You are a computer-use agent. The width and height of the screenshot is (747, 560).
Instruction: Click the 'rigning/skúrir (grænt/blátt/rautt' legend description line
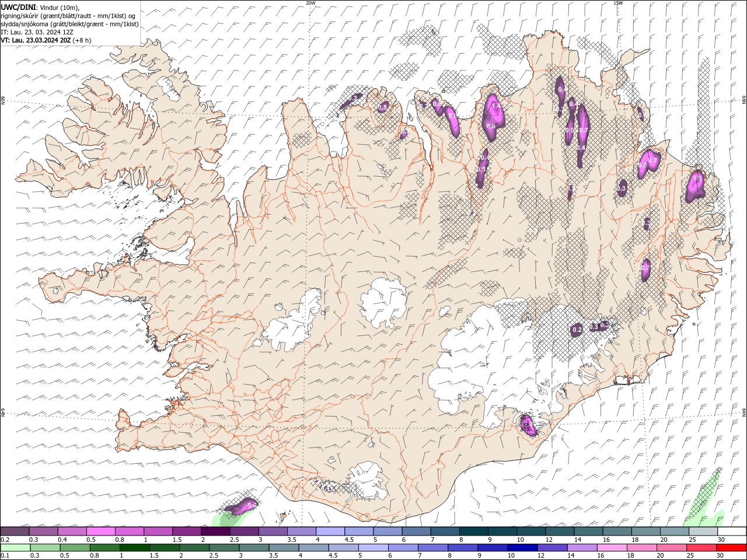[68, 16]
